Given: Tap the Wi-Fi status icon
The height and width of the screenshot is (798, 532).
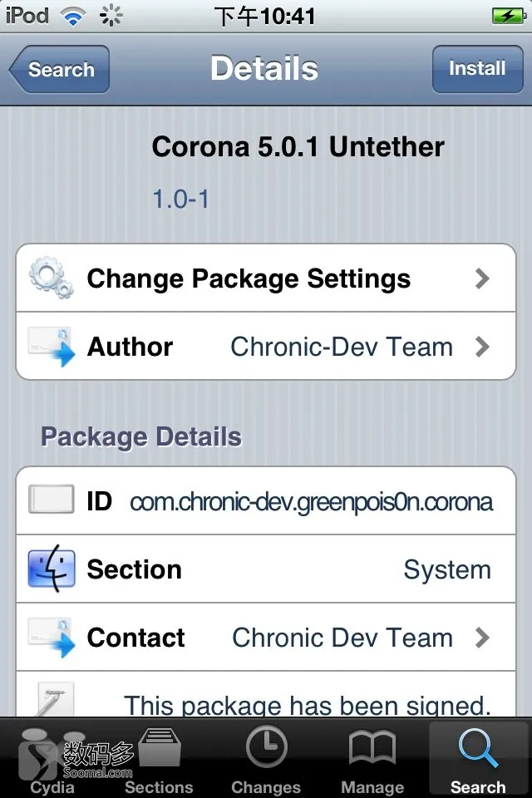Looking at the screenshot, I should [74, 16].
